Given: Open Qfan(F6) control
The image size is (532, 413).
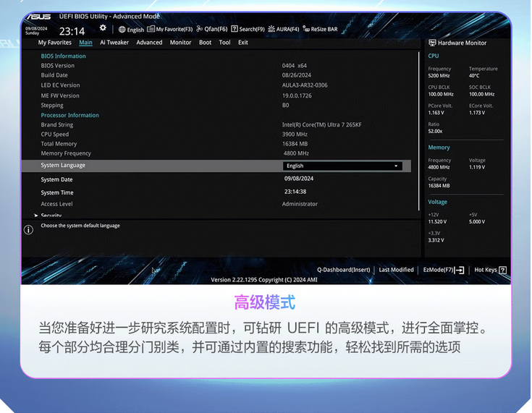Looking at the screenshot, I should [x=211, y=29].
